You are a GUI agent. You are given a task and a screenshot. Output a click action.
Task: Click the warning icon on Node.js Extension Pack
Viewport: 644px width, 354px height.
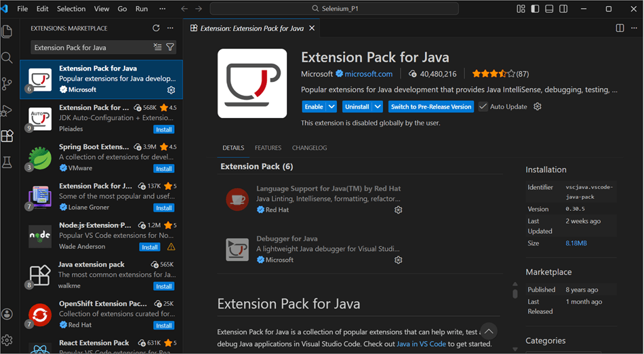(x=172, y=247)
